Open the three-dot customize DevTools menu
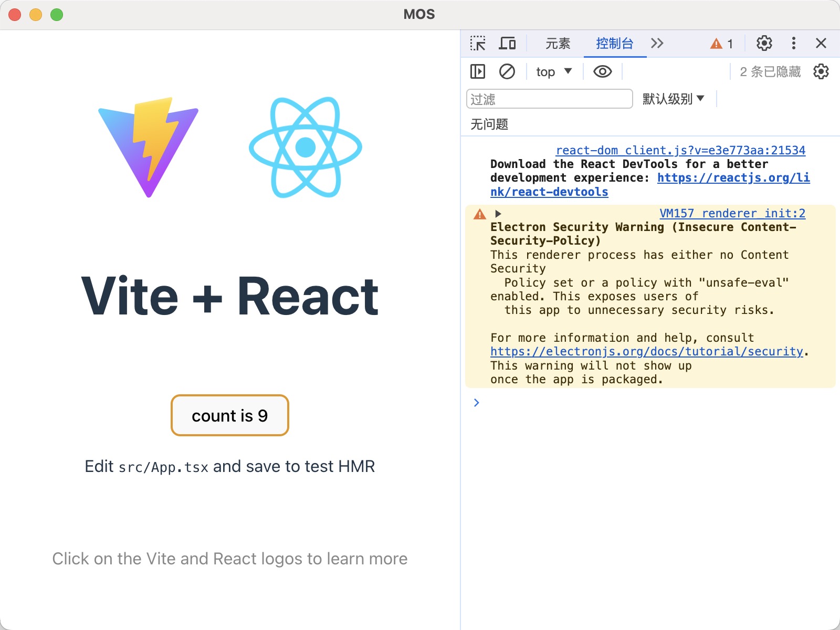Image resolution: width=840 pixels, height=630 pixels. [x=793, y=43]
